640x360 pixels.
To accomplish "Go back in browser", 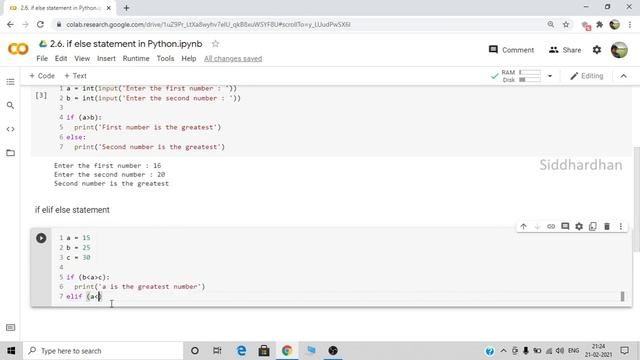I will click(x=10, y=24).
